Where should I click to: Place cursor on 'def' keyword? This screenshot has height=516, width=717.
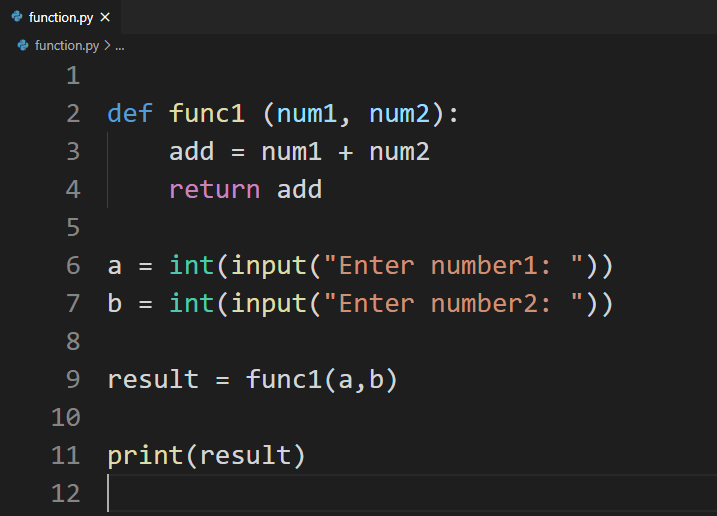(130, 113)
